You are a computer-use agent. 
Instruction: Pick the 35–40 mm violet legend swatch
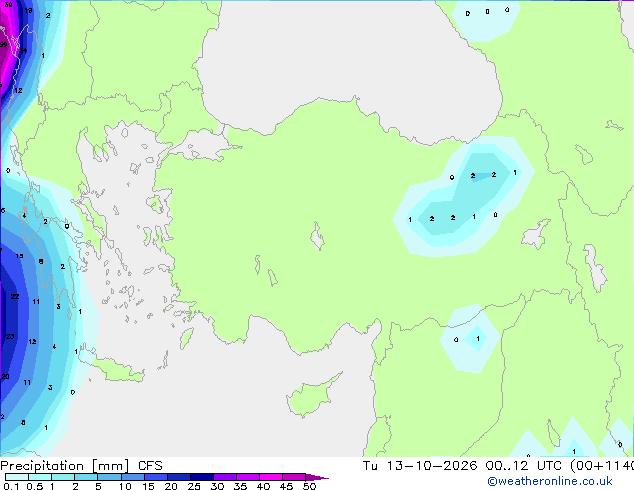point(247,477)
